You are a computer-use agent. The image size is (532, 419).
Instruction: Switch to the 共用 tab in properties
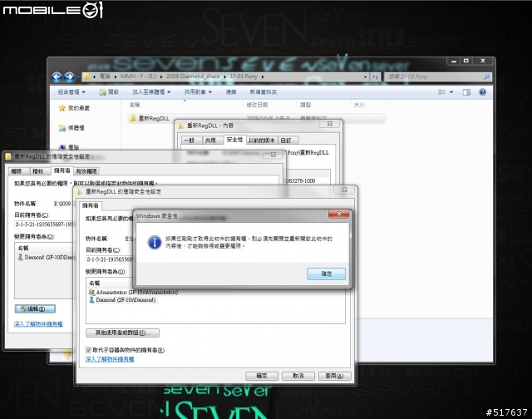click(x=212, y=140)
